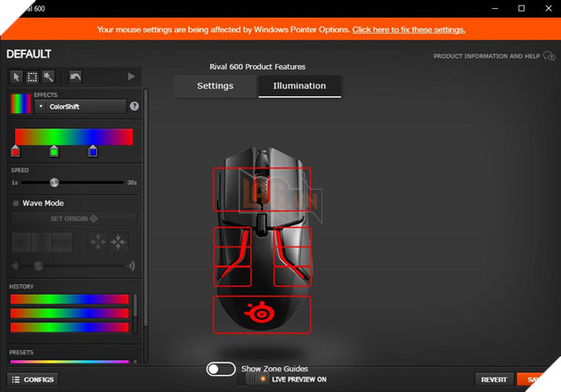Screen dimensions: 561x392
Task: Minimize the Rival 600 window
Action: pyautogui.click(x=495, y=8)
